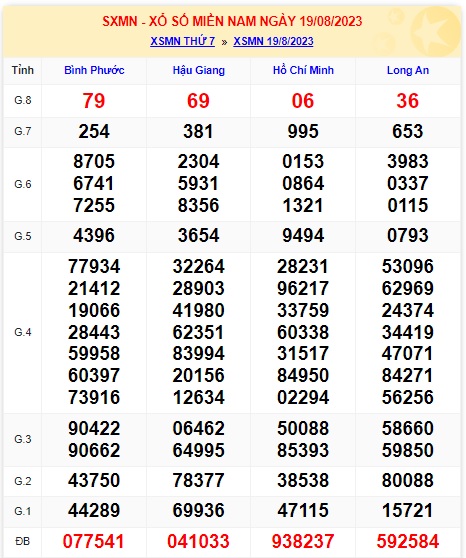Select G.2 number 80088
466x558 pixels.
(x=408, y=480)
